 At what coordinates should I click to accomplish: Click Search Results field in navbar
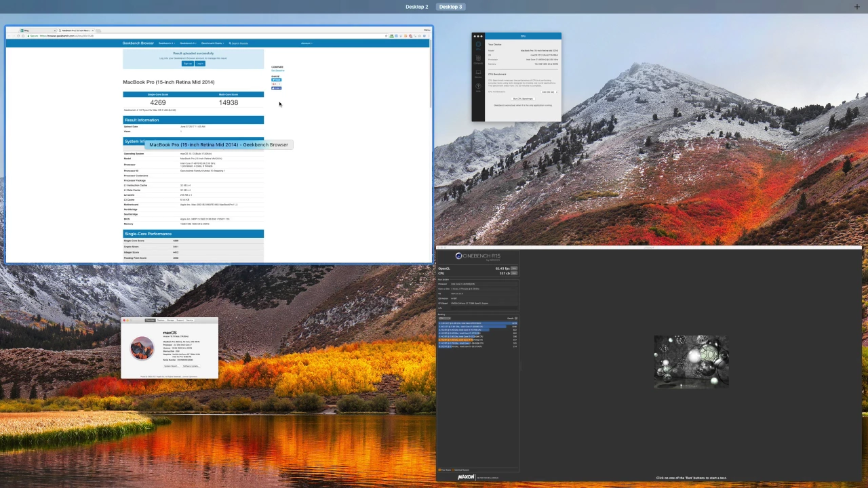tap(239, 43)
